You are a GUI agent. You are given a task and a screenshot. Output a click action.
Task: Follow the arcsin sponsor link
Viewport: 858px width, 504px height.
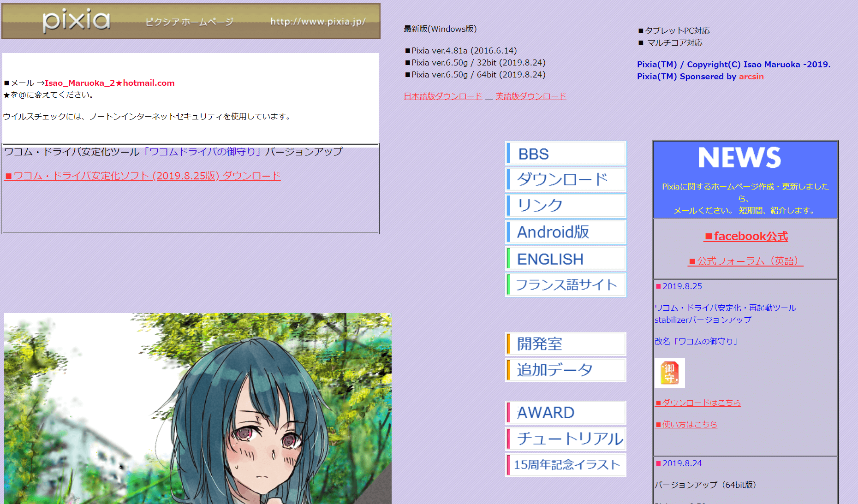[751, 77]
